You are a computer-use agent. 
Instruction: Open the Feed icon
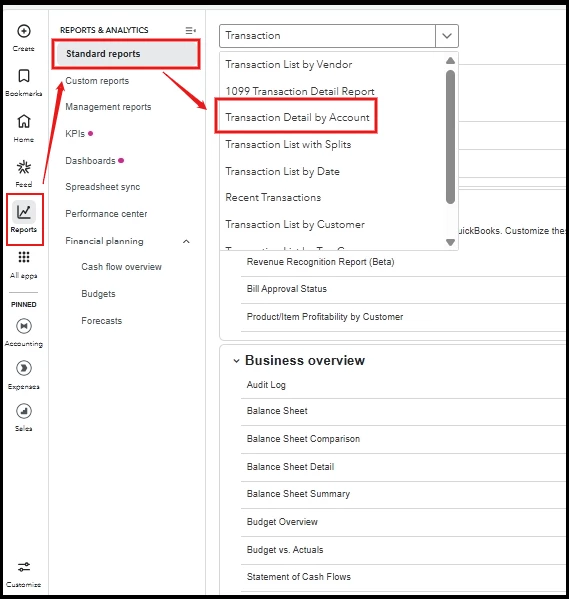click(24, 167)
